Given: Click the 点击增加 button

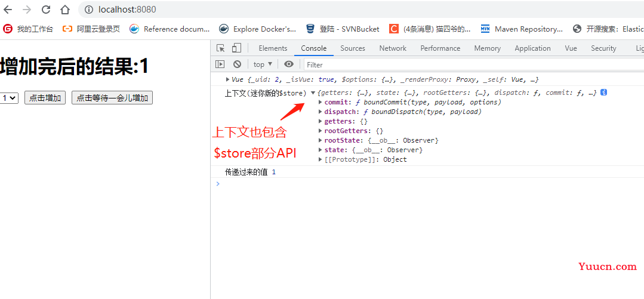Looking at the screenshot, I should click(x=45, y=98).
